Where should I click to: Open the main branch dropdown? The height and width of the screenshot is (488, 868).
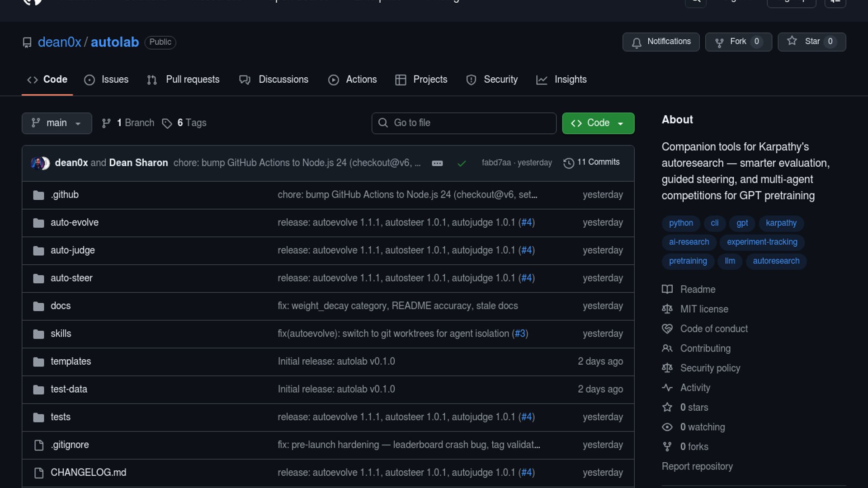point(57,123)
